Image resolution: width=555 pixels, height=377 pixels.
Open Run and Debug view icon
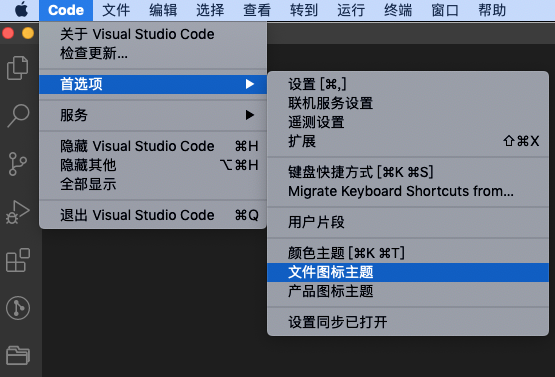point(17,212)
